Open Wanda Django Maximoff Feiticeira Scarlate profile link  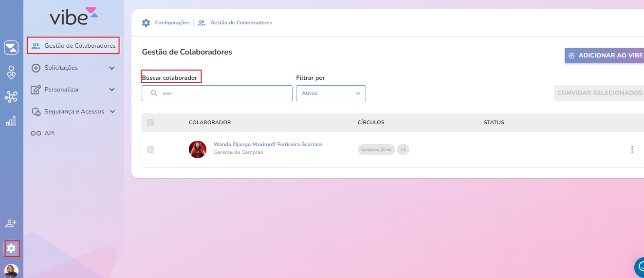[x=268, y=144]
